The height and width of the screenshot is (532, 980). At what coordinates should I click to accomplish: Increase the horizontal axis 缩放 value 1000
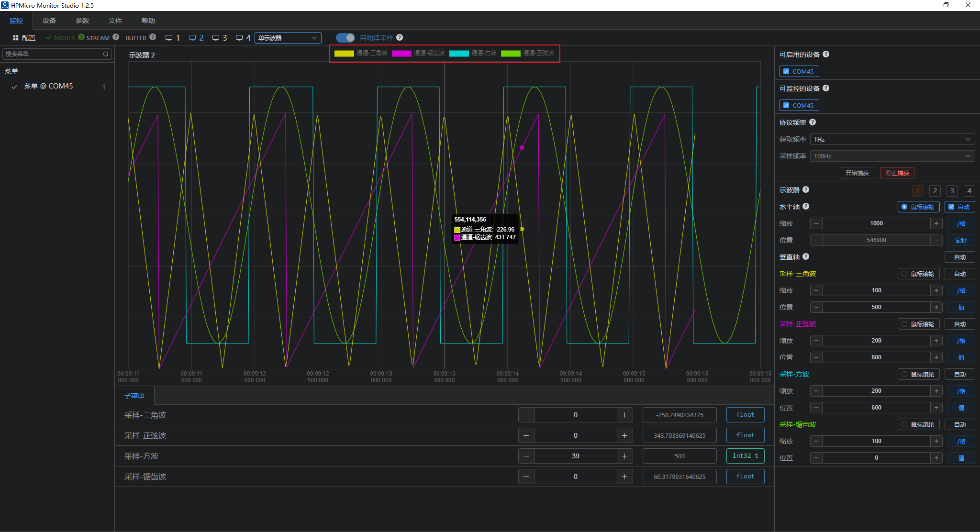coord(936,223)
